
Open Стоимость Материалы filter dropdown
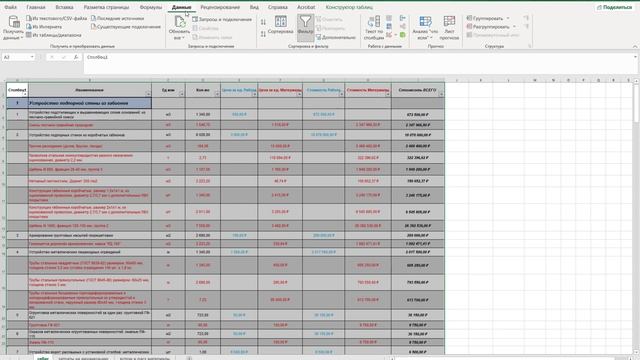point(388,94)
